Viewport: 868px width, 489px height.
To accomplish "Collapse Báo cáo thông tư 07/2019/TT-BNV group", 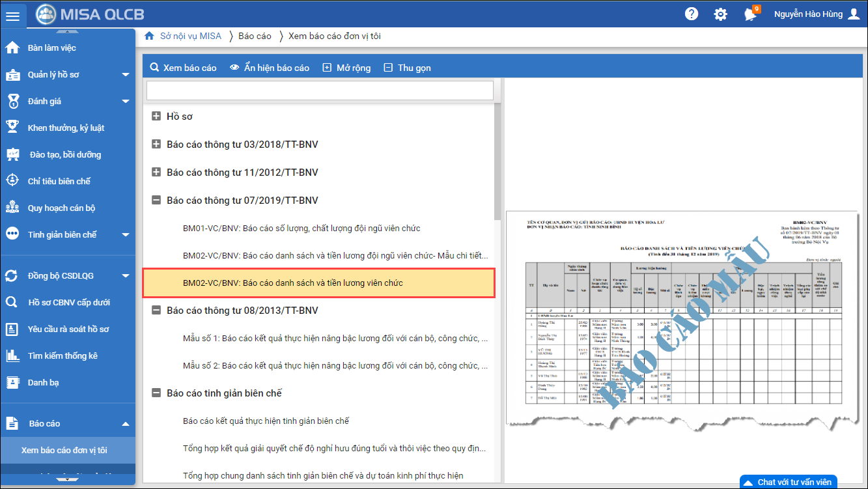I will click(156, 201).
